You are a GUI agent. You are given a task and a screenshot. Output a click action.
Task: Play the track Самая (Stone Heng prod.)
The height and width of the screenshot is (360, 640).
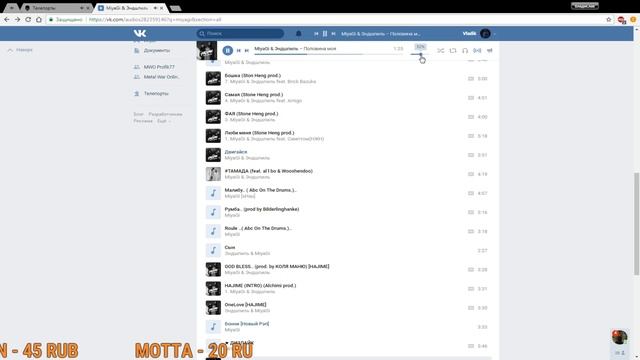(347, 98)
